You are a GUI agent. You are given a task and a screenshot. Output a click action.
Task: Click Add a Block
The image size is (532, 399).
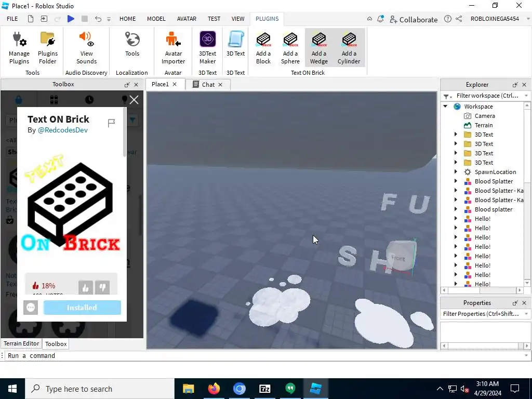pos(263,48)
